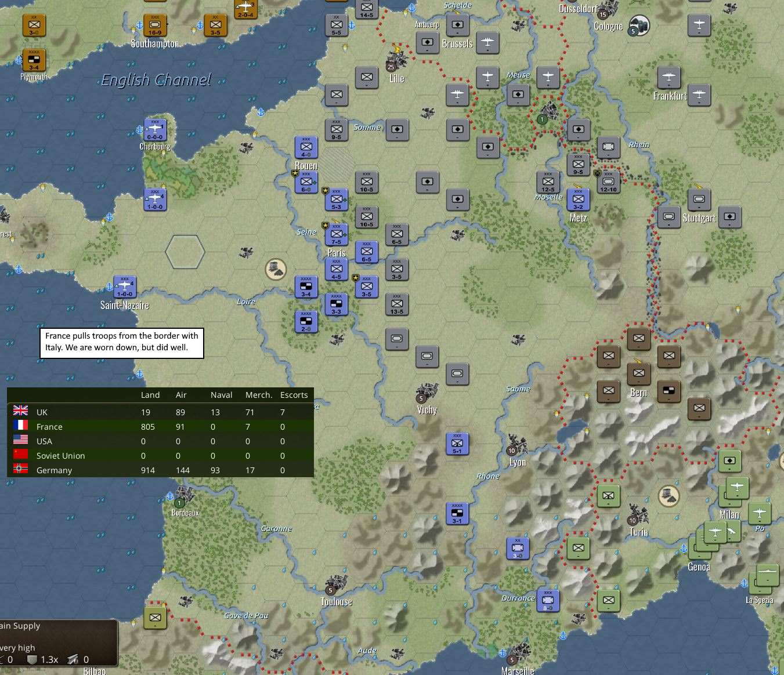Click the Naval column header
The width and height of the screenshot is (784, 675).
point(221,395)
